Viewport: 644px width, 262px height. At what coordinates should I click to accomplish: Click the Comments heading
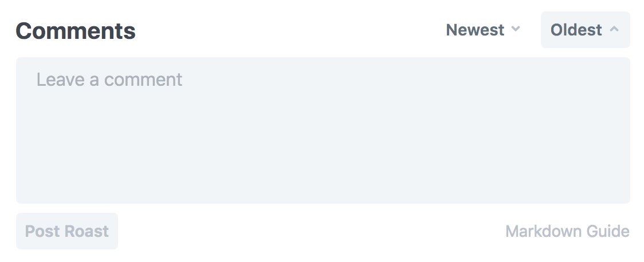76,30
